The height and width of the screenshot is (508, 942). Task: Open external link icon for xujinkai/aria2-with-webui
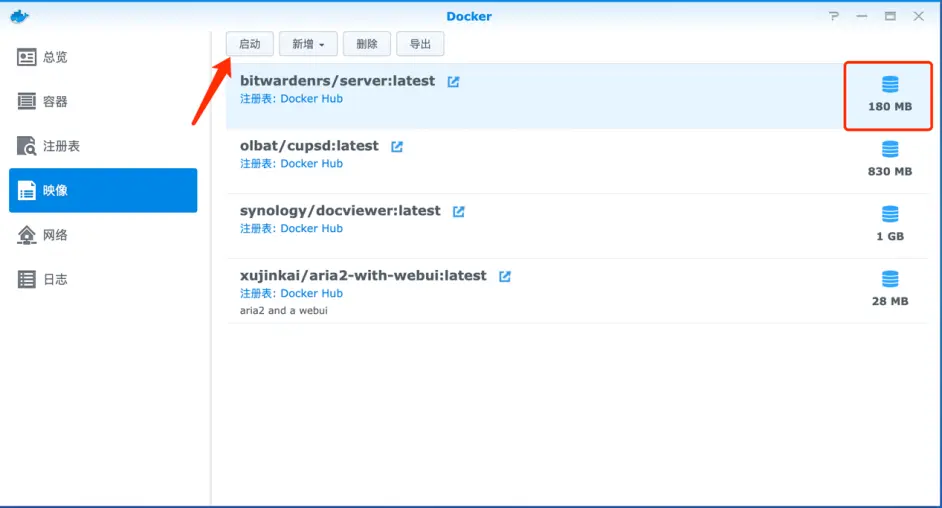pyautogui.click(x=505, y=276)
